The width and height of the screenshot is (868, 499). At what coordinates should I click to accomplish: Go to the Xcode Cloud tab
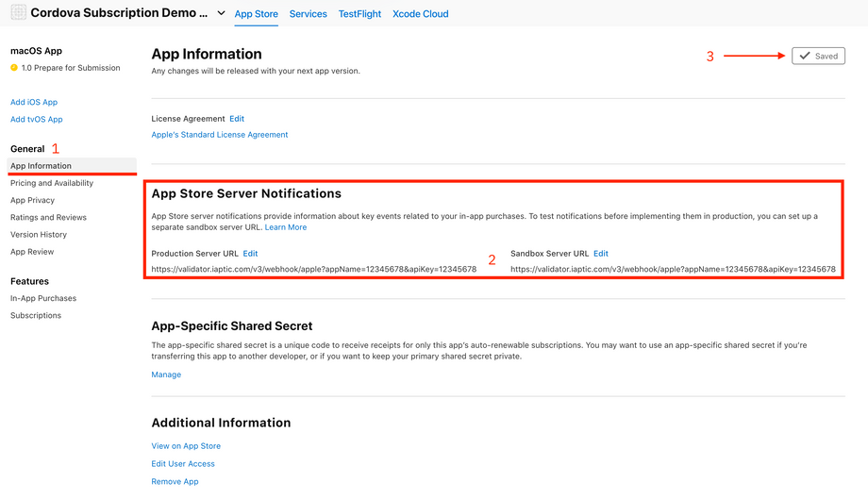420,14
